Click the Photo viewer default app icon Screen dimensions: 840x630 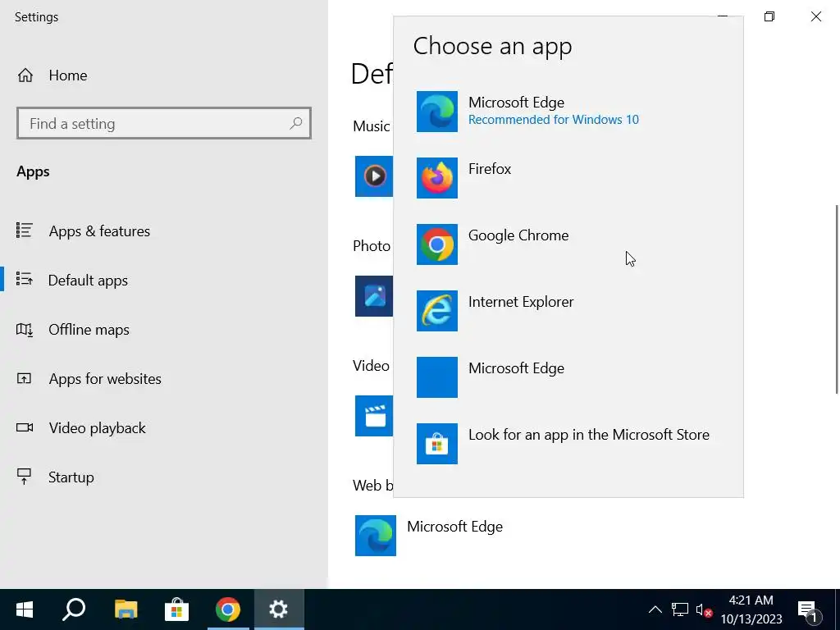374,296
